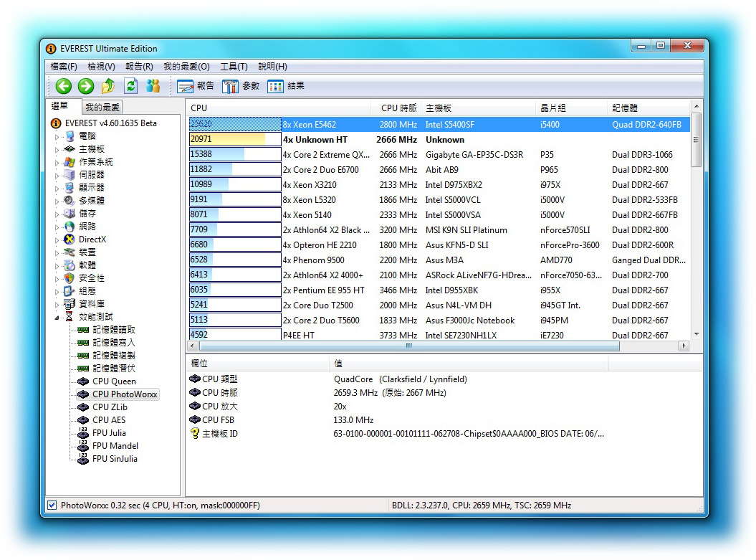Click the 網路 network globe icon
The width and height of the screenshot is (756, 560).
coord(70,226)
